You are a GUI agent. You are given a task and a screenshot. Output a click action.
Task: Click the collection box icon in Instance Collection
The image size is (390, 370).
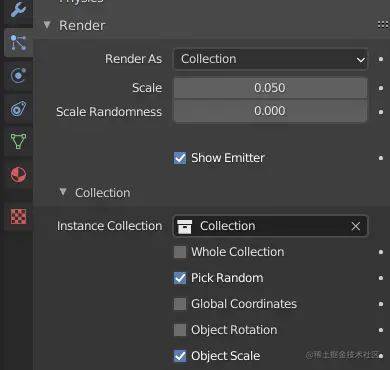184,226
